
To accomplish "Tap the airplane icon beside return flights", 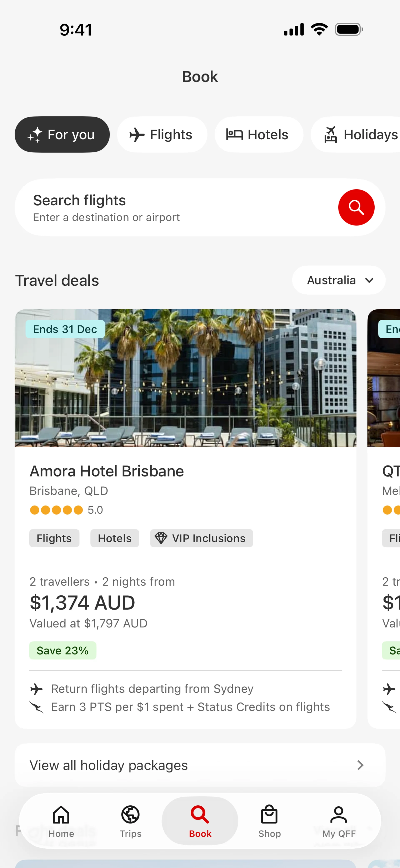I will click(x=36, y=689).
